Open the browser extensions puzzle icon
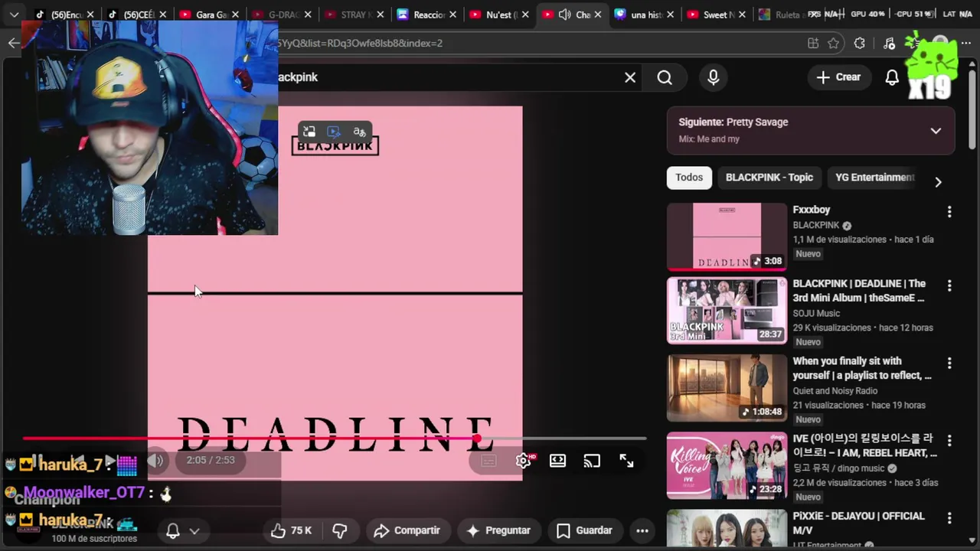The image size is (980, 551). [x=860, y=43]
